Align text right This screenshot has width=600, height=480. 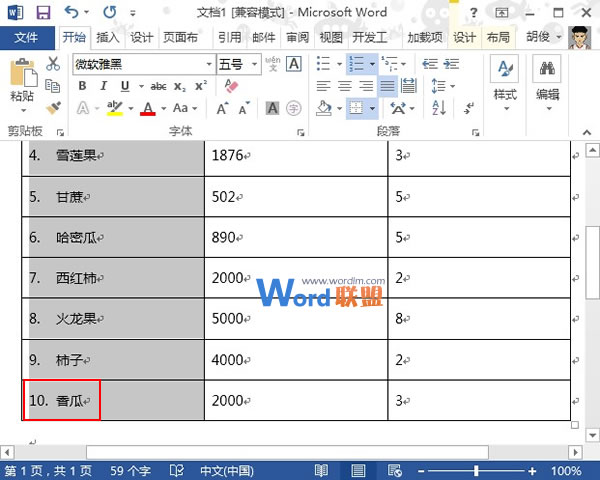pos(366,86)
